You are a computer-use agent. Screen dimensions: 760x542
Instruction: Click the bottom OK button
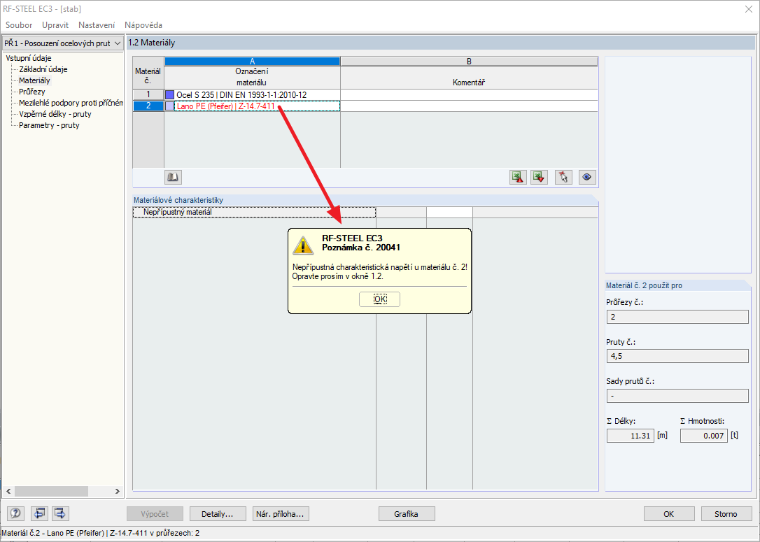[x=669, y=514]
